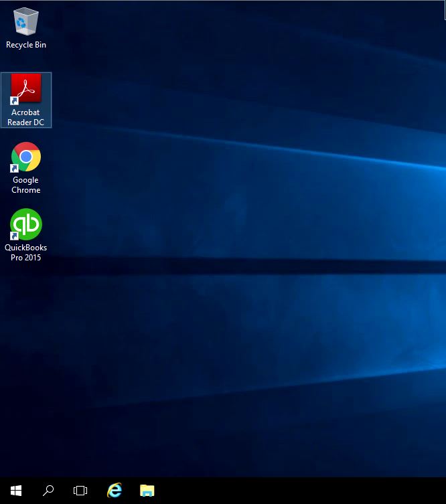Open the Windows Start menu

click(16, 491)
